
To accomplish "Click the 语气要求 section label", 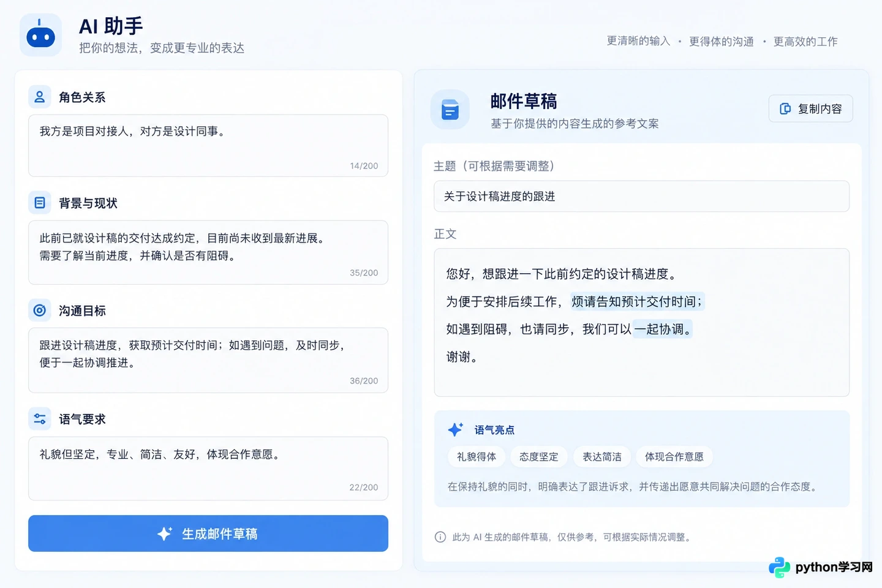I will pyautogui.click(x=82, y=420).
